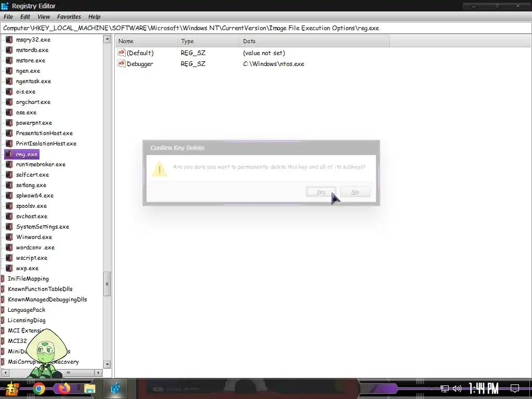Select the KnownManagedDebuggingDlls key
Viewport: 532px width, 399px height.
coord(47,300)
